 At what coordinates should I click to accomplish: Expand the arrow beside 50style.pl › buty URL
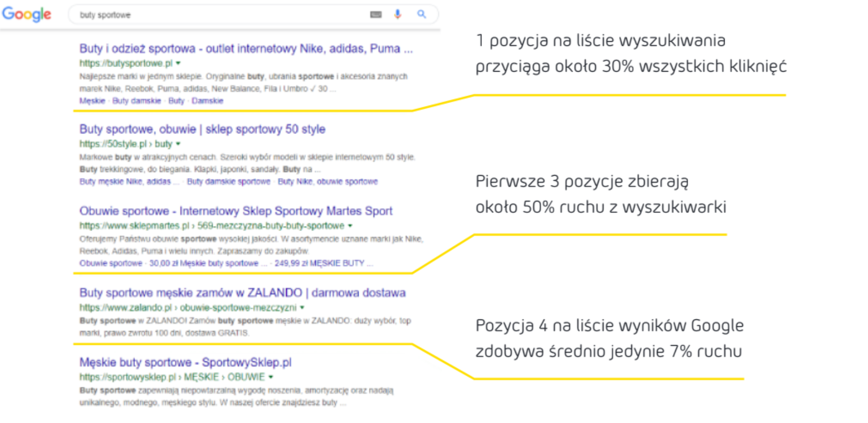(178, 144)
